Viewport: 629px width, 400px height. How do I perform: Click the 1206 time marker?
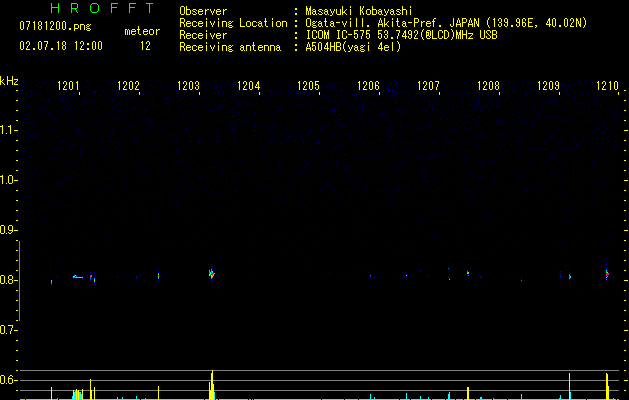369,86
